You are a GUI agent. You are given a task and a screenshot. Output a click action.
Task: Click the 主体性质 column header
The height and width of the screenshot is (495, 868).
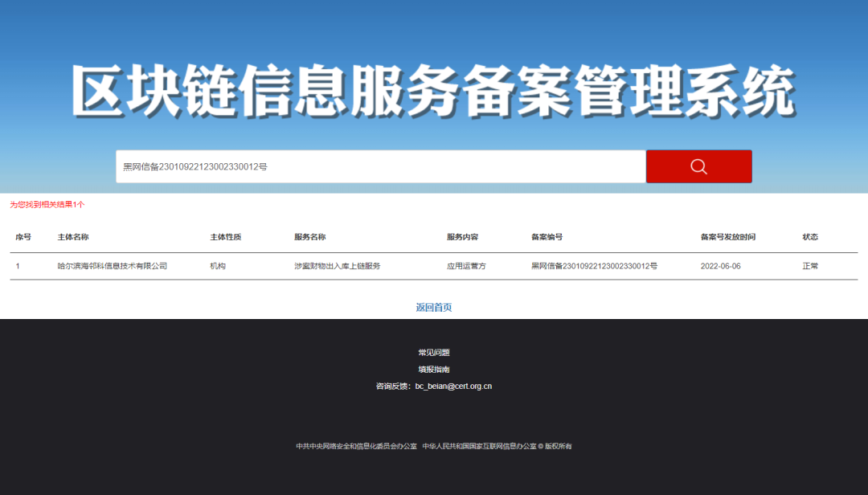coord(226,237)
